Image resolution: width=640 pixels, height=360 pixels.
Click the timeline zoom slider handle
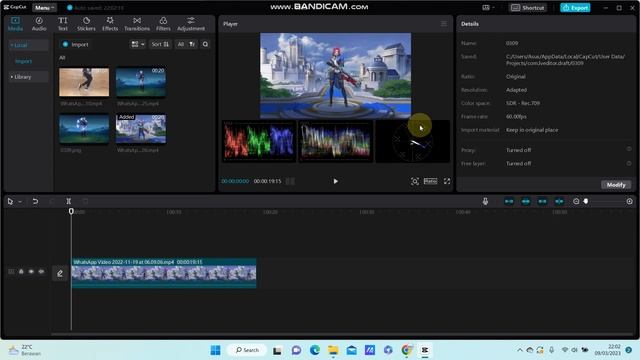(586, 201)
